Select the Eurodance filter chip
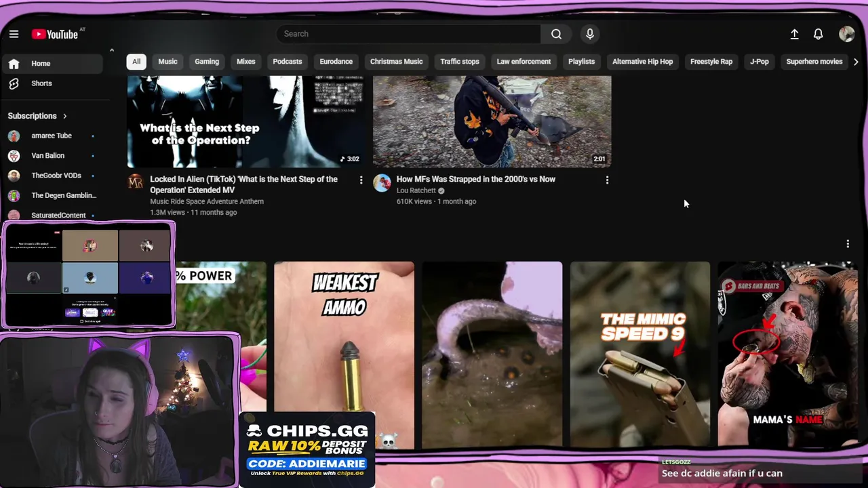Image resolution: width=868 pixels, height=488 pixels. pyautogui.click(x=336, y=62)
